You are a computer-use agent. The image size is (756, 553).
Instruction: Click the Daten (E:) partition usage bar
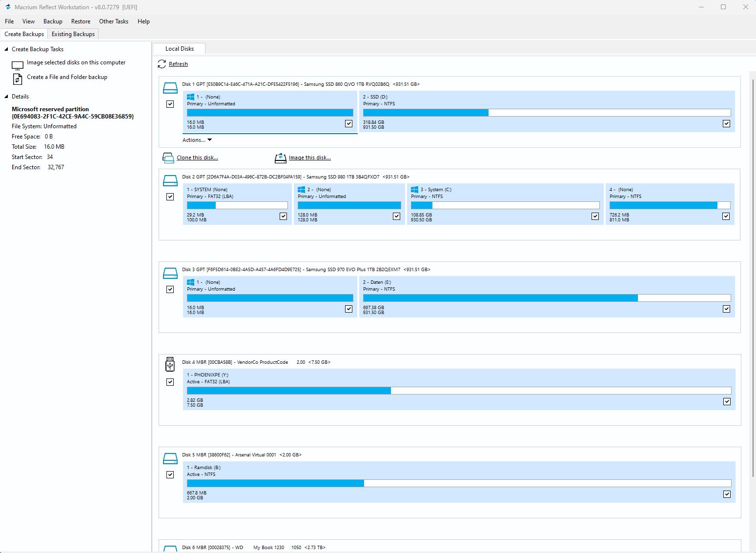(547, 298)
